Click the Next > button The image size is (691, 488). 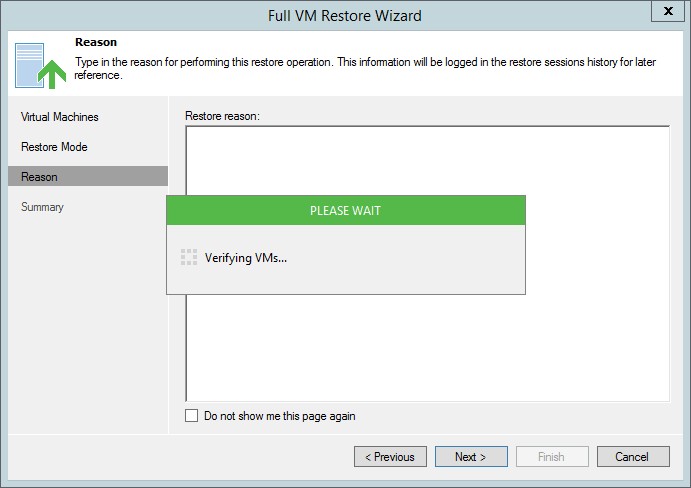471,457
